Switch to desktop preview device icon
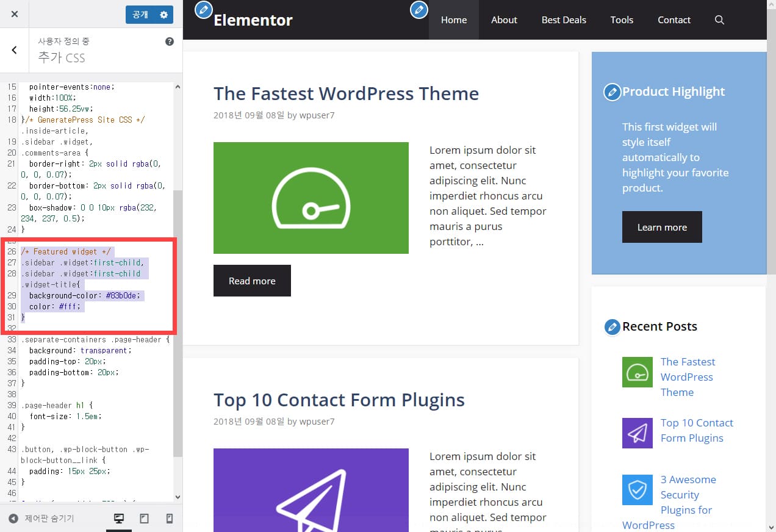The width and height of the screenshot is (776, 532). pos(119,519)
